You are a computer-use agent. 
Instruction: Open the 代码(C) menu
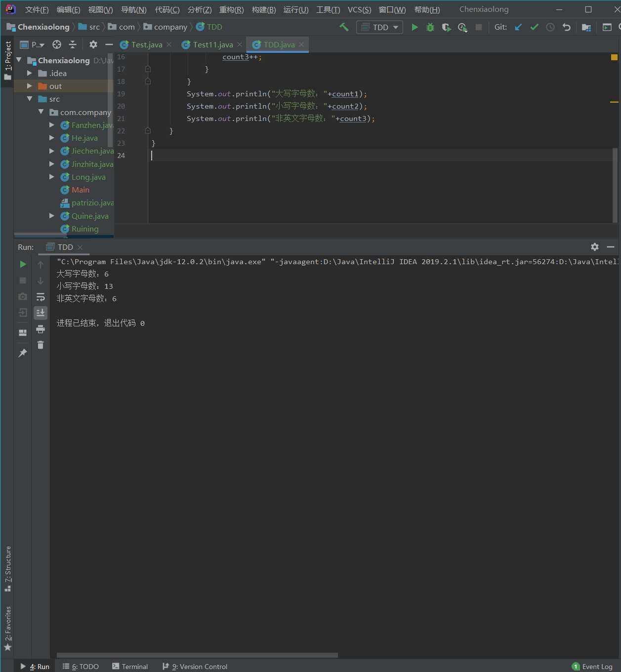tap(167, 9)
